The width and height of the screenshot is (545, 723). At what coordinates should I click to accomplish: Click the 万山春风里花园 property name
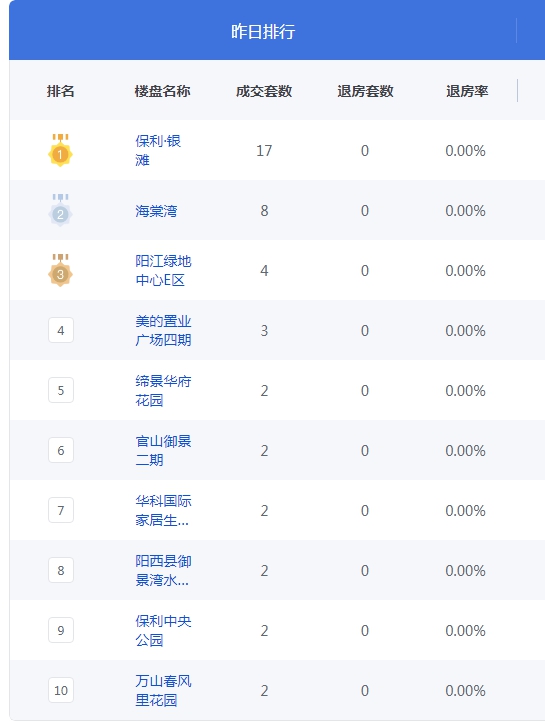(x=163, y=690)
